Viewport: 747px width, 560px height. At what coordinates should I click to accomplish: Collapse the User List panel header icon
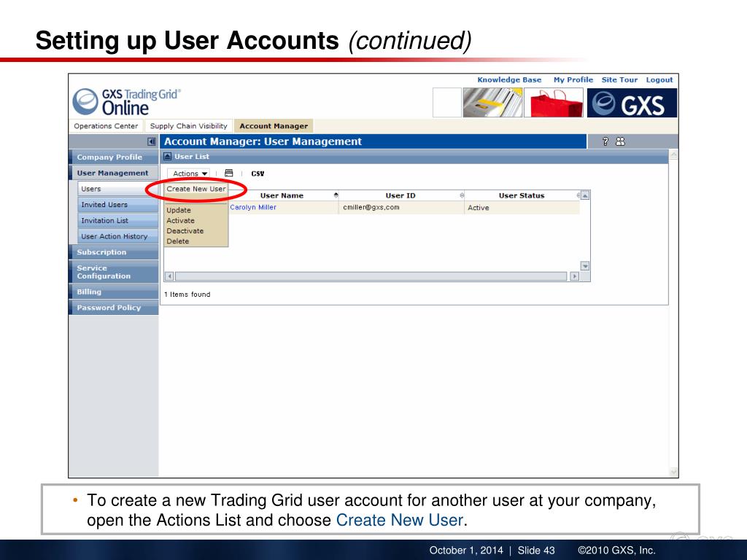point(168,156)
